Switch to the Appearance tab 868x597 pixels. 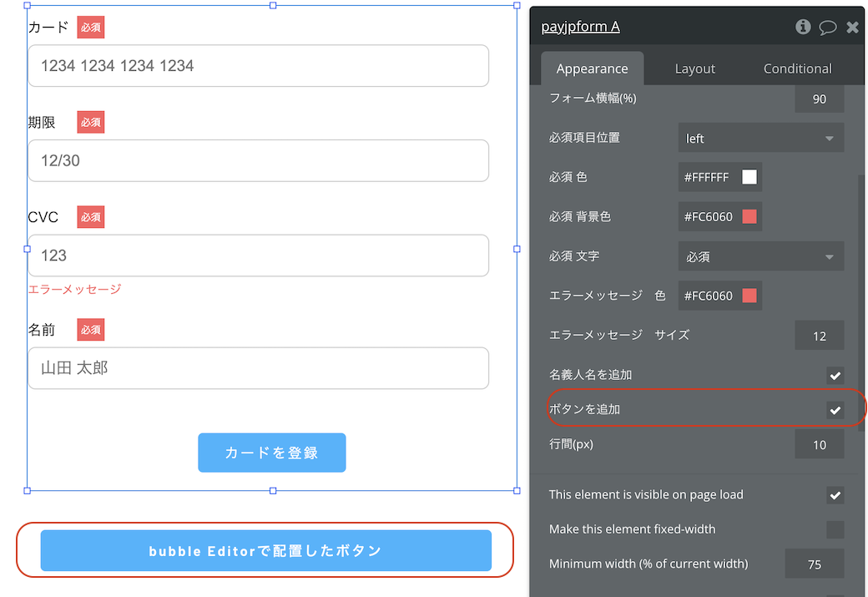[x=592, y=68]
